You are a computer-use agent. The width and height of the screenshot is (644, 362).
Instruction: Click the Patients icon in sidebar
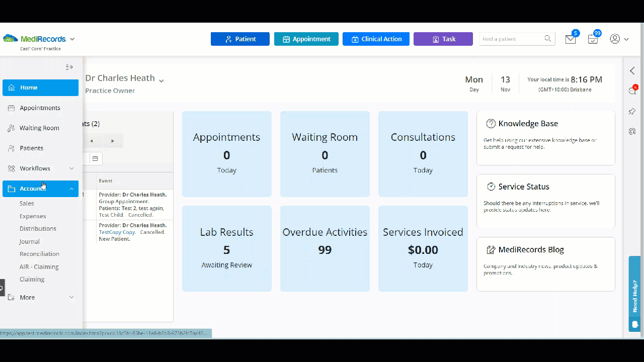click(12, 148)
